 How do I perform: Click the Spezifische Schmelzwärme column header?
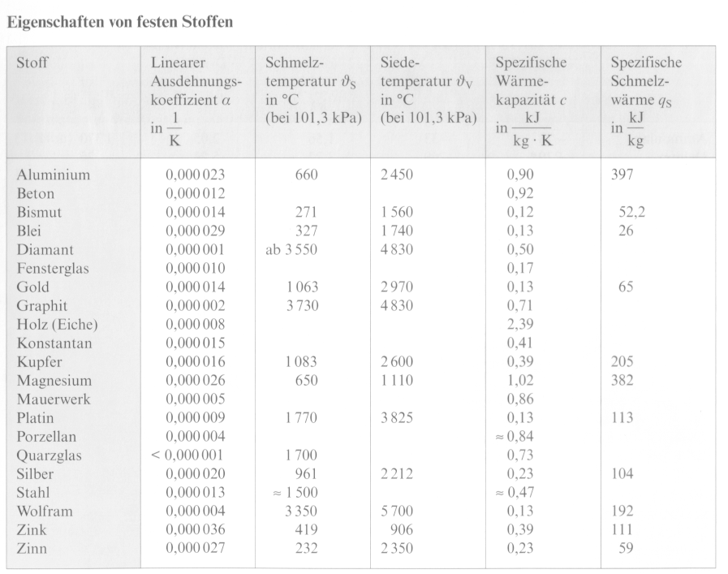646,101
